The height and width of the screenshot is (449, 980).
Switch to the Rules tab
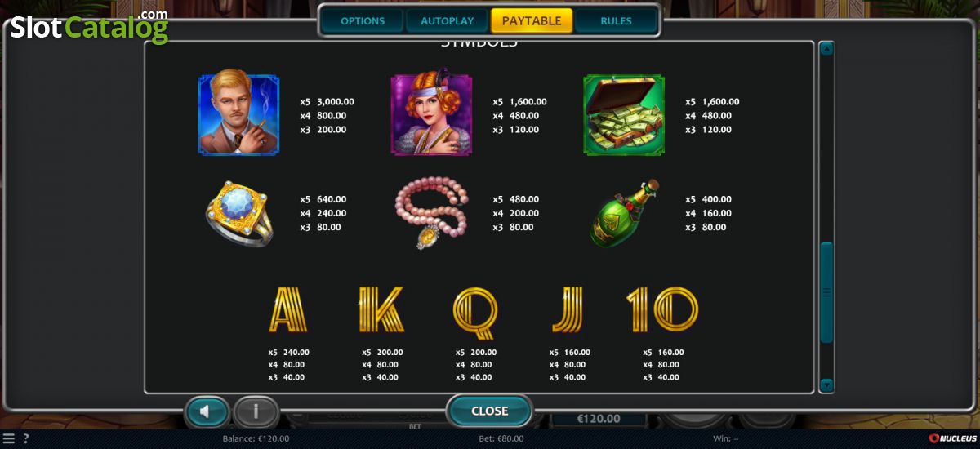616,20
